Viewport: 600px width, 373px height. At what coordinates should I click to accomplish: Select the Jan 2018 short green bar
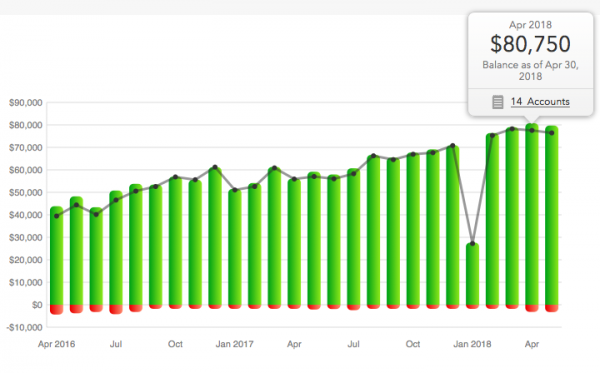473,274
